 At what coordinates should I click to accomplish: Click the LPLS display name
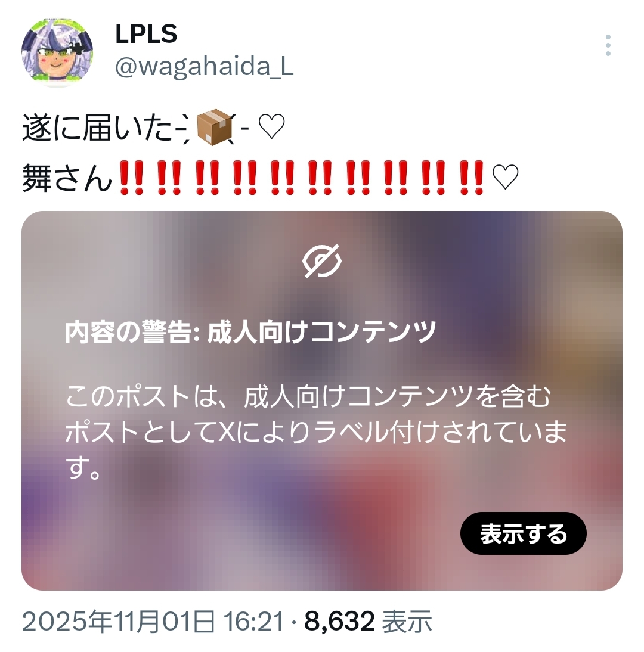[146, 34]
